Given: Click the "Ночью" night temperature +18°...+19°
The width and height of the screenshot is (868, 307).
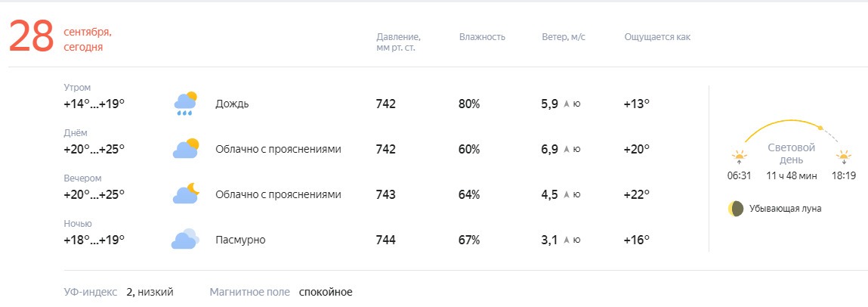Looking at the screenshot, I should point(94,240).
